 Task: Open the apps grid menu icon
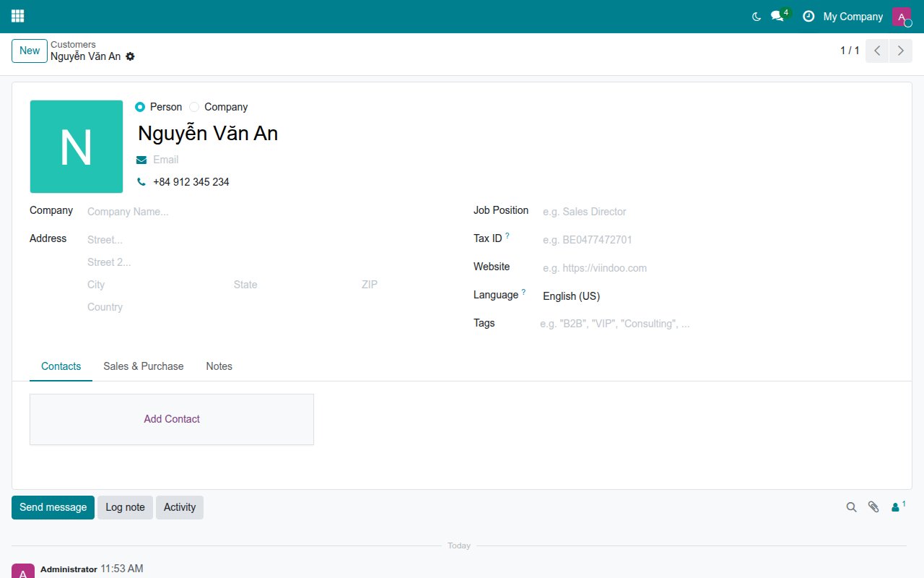click(17, 16)
